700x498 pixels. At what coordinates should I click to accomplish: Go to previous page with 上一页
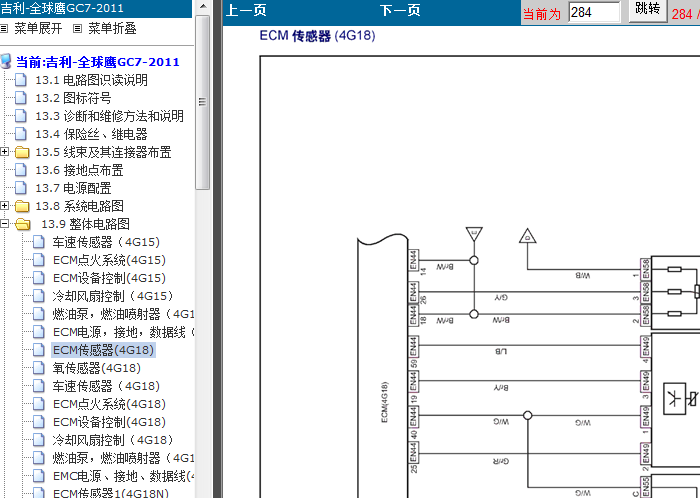[246, 10]
